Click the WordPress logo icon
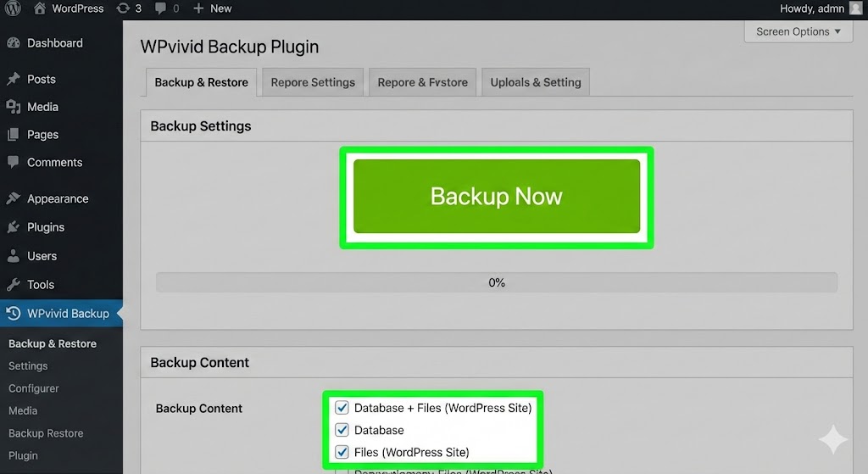 click(13, 8)
